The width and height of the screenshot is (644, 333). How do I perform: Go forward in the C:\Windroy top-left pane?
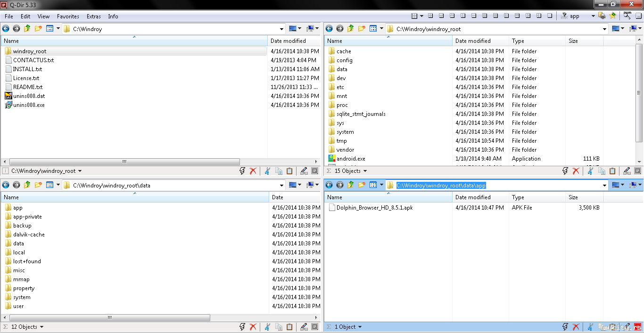coord(17,29)
